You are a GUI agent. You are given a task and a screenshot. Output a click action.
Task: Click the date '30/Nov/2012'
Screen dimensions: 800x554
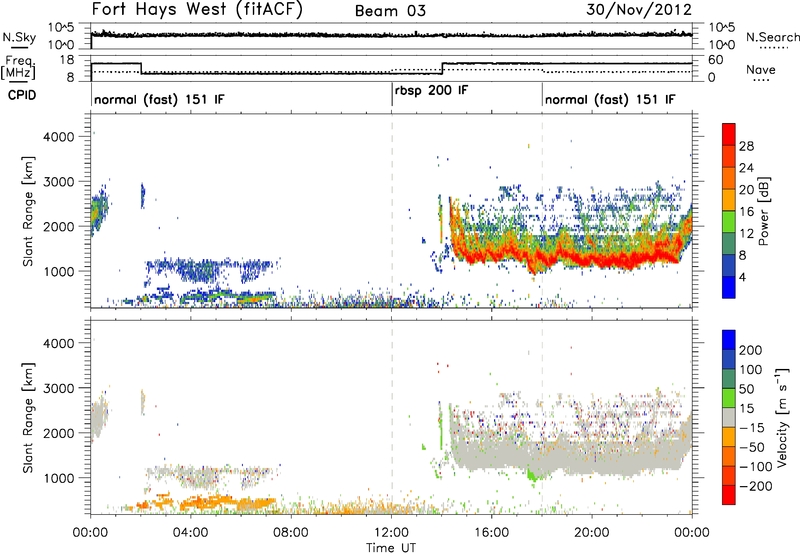(639, 10)
